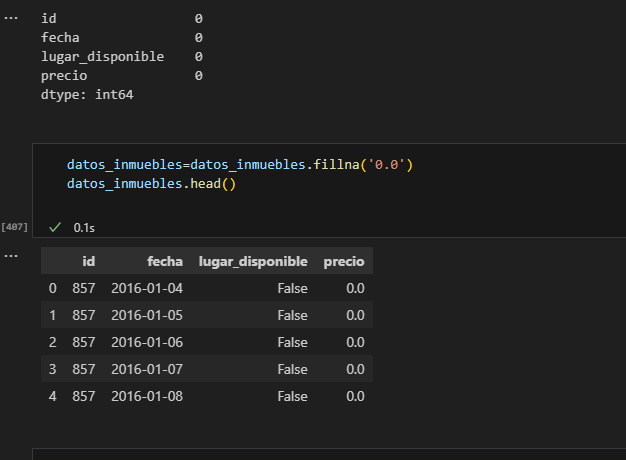Click the lugar_disponible column header
The image size is (626, 460).
click(253, 261)
